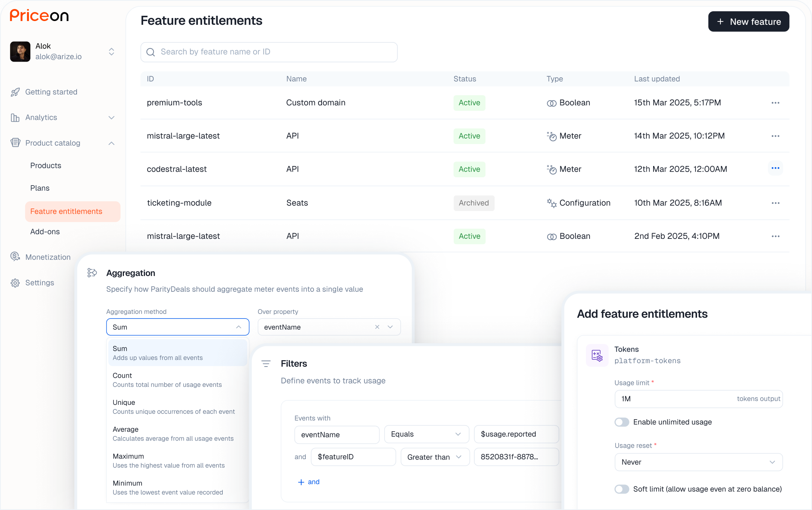This screenshot has width=812, height=510.
Task: Click the Meter type icon in the 14th Mar 2025 row
Action: (x=552, y=136)
